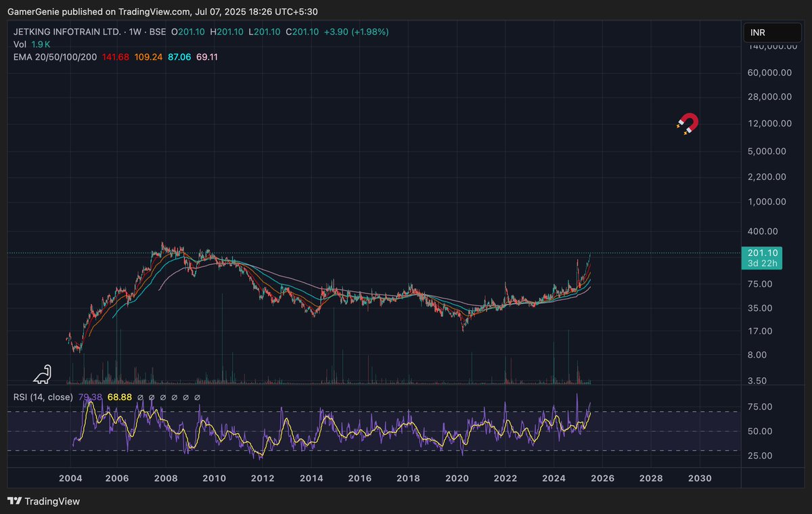Screen dimensions: 812x514
Task: Click the TradingView logo at the bottom left
Action: coord(44,501)
